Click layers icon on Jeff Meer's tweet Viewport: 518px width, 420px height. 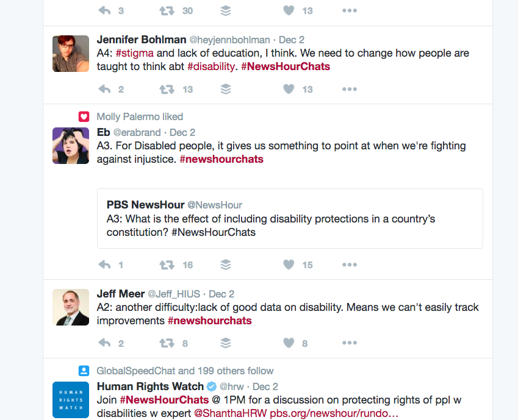point(226,343)
